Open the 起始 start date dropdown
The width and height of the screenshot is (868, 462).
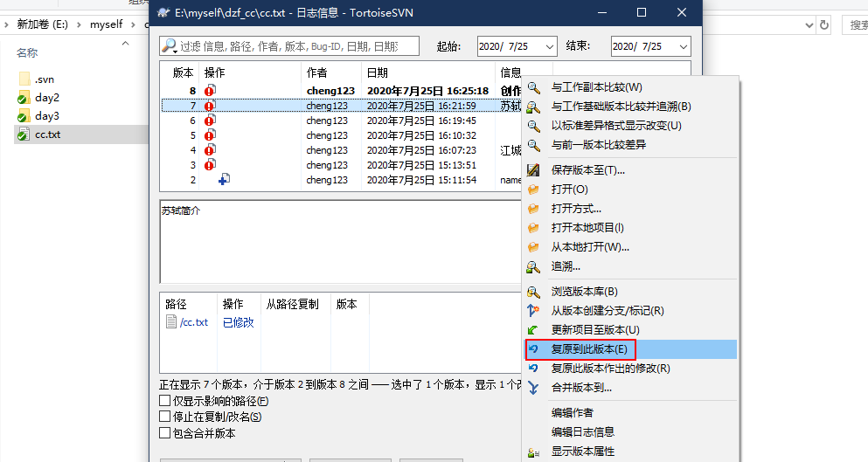click(549, 46)
